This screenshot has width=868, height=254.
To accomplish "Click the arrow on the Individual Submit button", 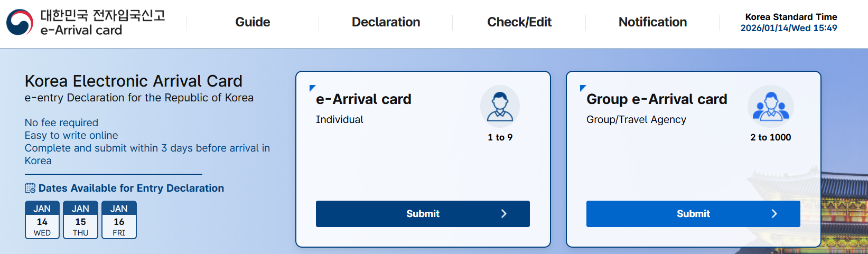I will (x=503, y=214).
